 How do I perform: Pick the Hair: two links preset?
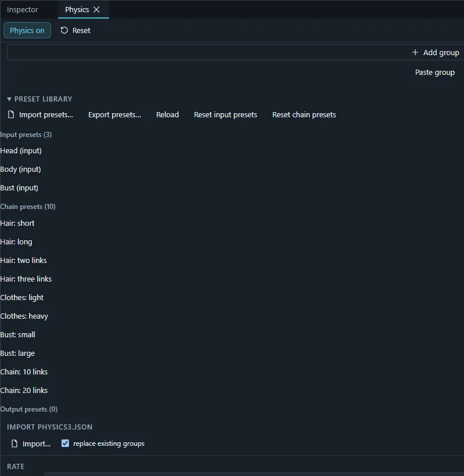point(23,260)
